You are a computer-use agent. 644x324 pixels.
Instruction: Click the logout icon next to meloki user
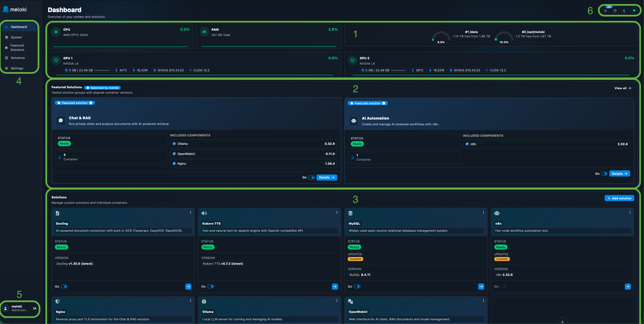pyautogui.click(x=35, y=309)
